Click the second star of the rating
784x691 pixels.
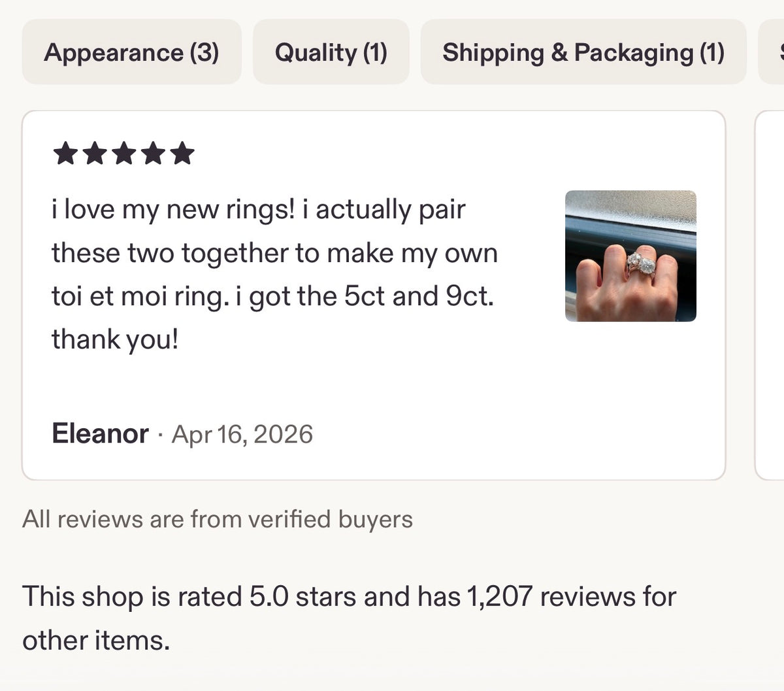click(94, 154)
